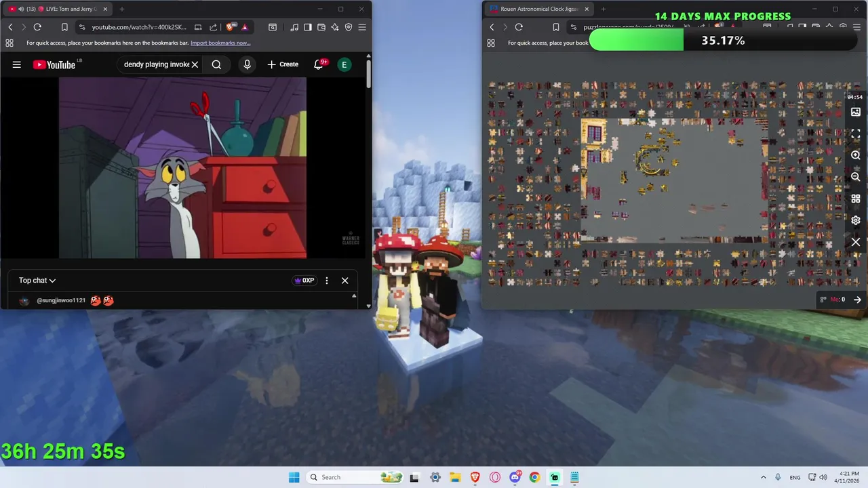Open File Explorer from the taskbar

coord(454,477)
